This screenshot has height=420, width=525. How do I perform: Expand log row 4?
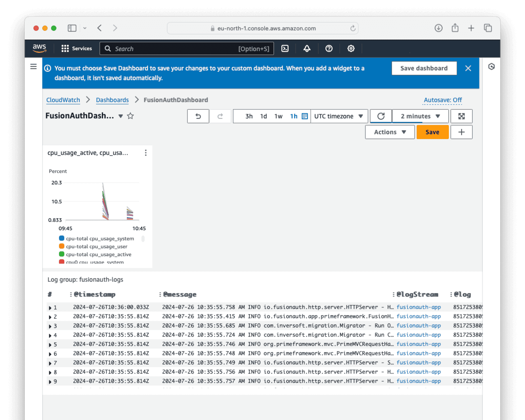pos(50,335)
